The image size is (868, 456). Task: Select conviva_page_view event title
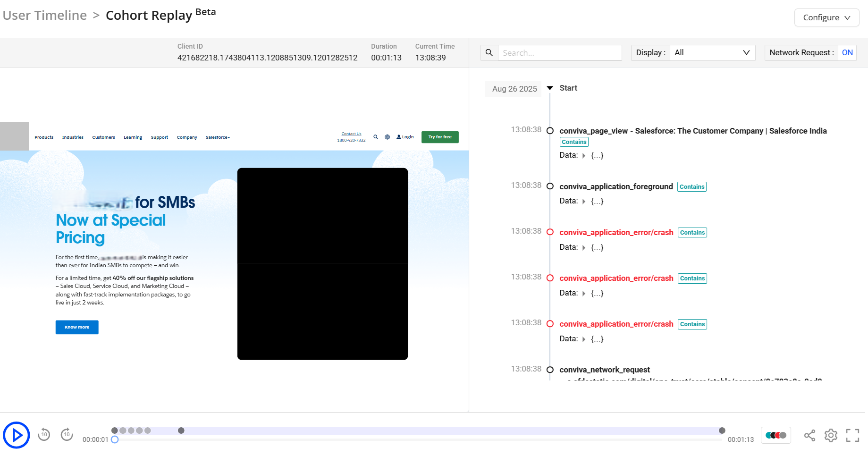[693, 131]
